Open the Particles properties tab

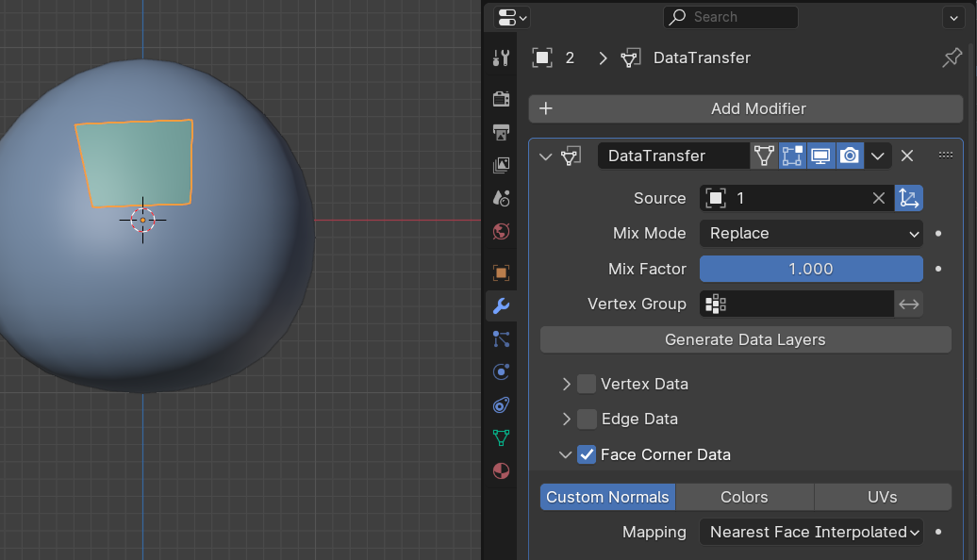[x=501, y=338]
